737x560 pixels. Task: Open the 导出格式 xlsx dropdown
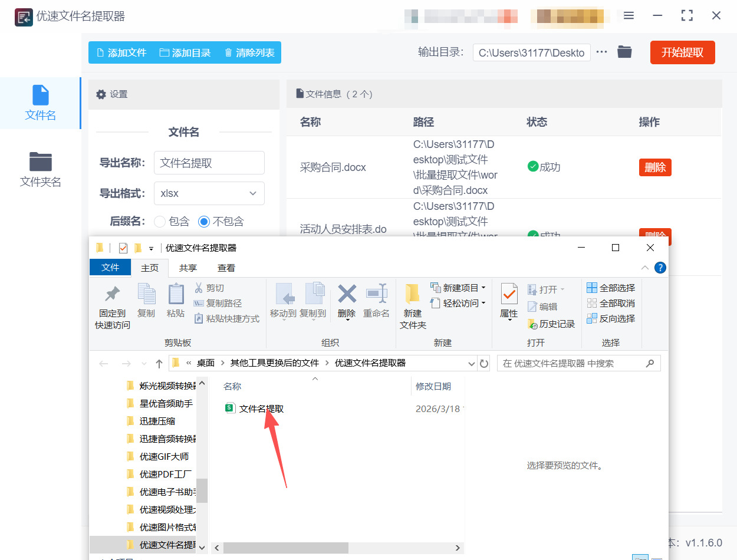pos(209,193)
